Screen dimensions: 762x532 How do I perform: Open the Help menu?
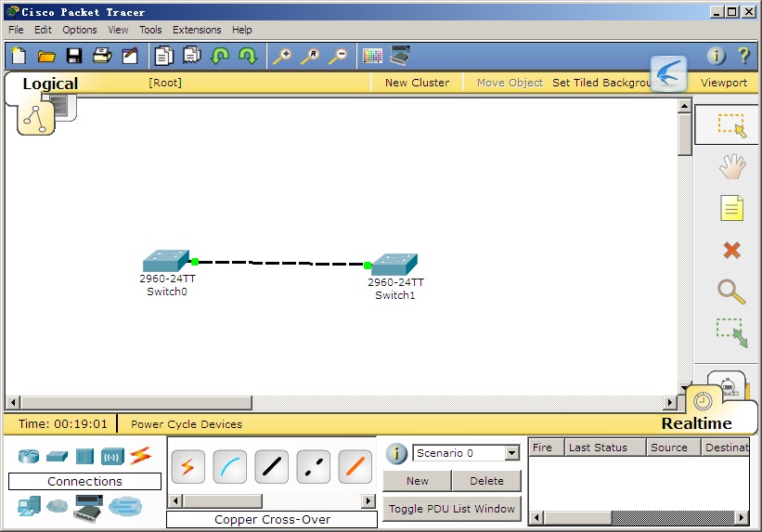pyautogui.click(x=242, y=30)
